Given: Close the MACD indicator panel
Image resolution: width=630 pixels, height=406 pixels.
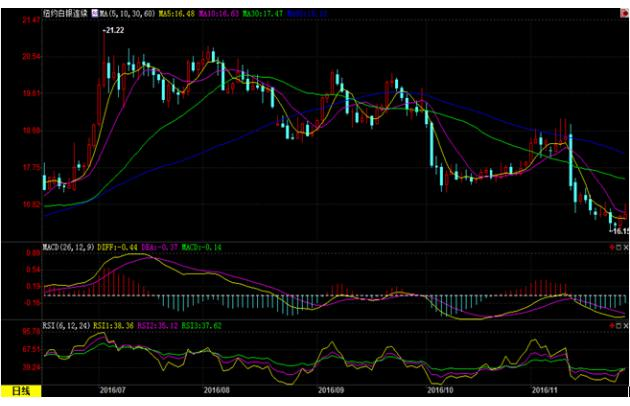Looking at the screenshot, I should coord(626,247).
